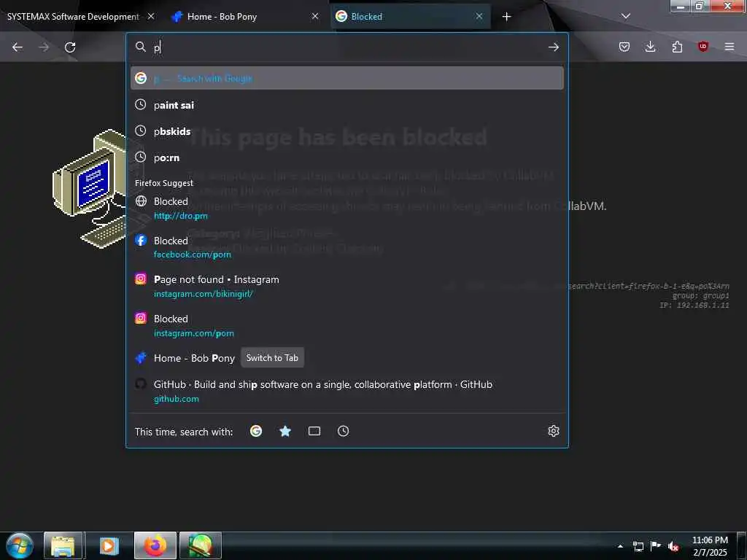Show hidden tray icons arrow

point(620,546)
